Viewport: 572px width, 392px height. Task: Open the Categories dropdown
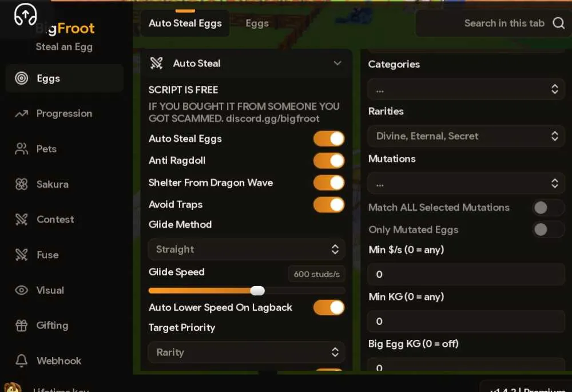pos(466,89)
